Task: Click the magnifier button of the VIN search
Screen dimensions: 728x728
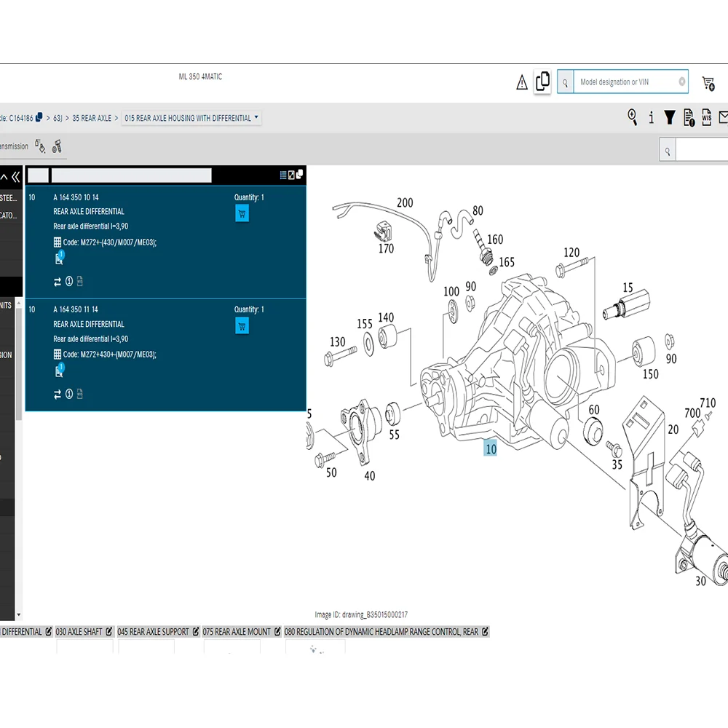Action: 565,82
